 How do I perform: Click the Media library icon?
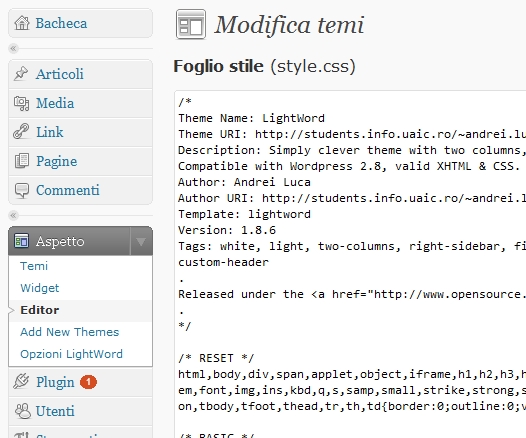click(21, 103)
